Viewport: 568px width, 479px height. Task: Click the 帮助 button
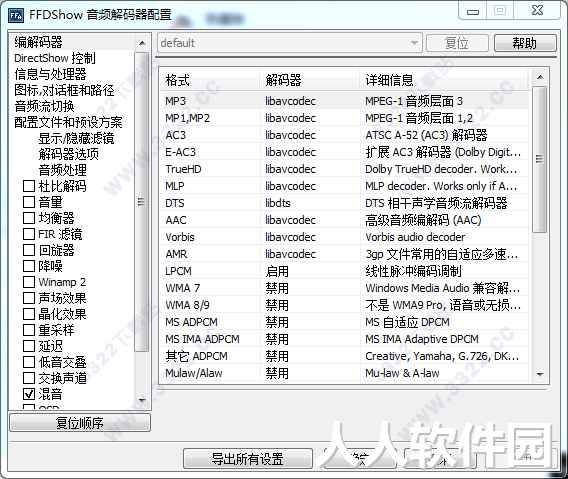(x=525, y=43)
